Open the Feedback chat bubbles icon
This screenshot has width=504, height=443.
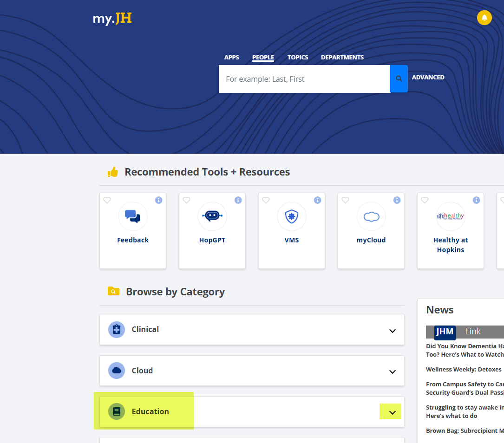coord(133,216)
